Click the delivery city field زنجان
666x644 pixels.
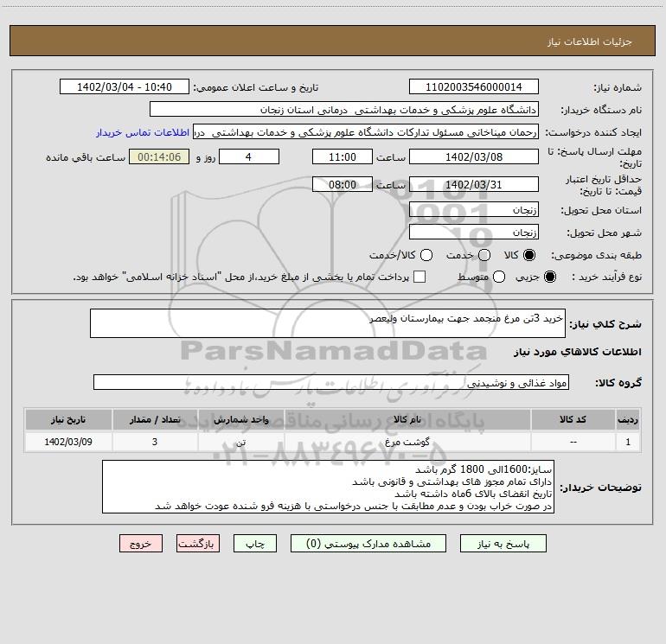point(474,232)
